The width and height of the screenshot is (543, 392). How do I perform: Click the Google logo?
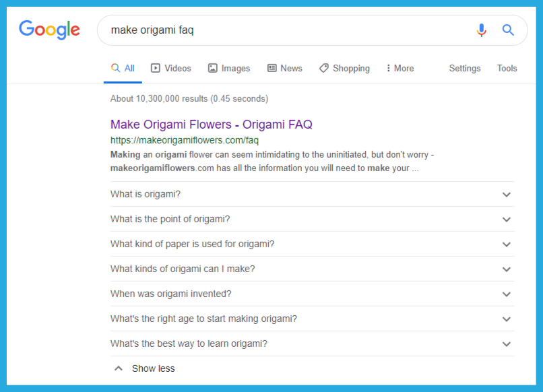click(49, 30)
